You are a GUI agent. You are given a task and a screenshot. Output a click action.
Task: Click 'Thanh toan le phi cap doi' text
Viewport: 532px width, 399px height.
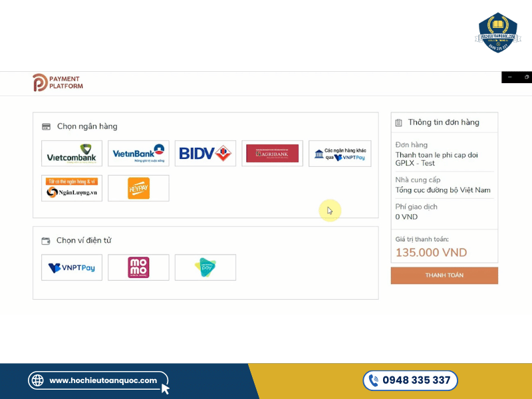pyautogui.click(x=437, y=155)
